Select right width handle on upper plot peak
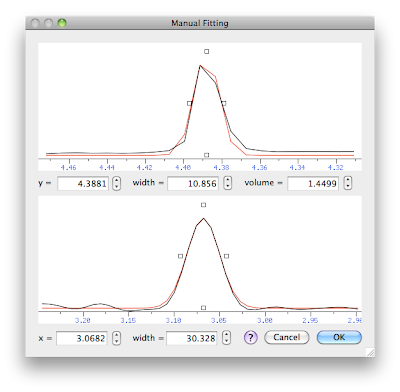Screen dimensions: 400x392 coord(224,103)
